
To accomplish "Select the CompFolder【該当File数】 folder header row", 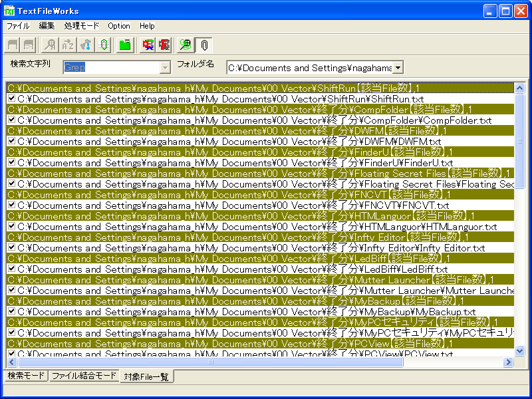I will [260, 109].
